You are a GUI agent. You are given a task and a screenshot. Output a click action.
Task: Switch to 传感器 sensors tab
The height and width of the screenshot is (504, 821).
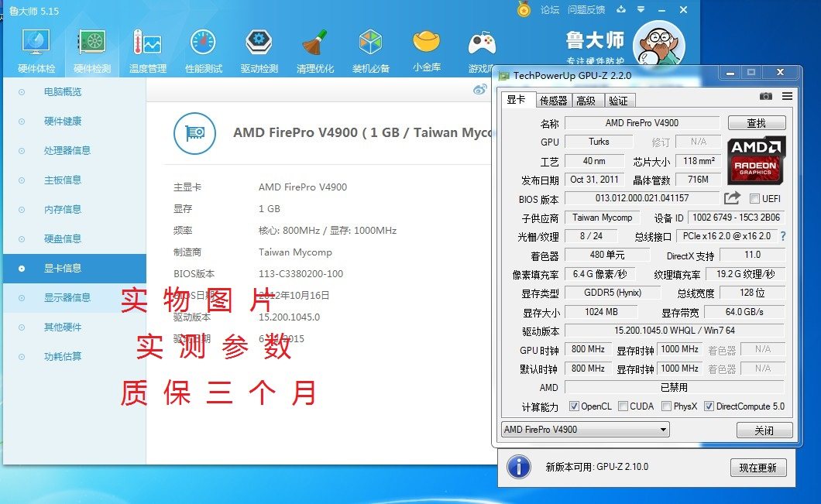click(x=554, y=101)
